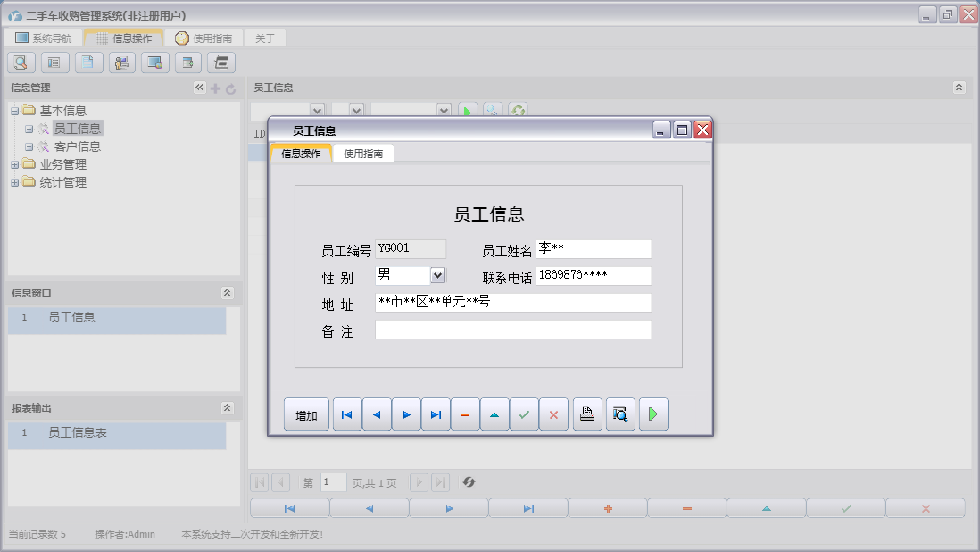The image size is (980, 552).
Task: Click the 增加 button
Action: click(x=306, y=414)
